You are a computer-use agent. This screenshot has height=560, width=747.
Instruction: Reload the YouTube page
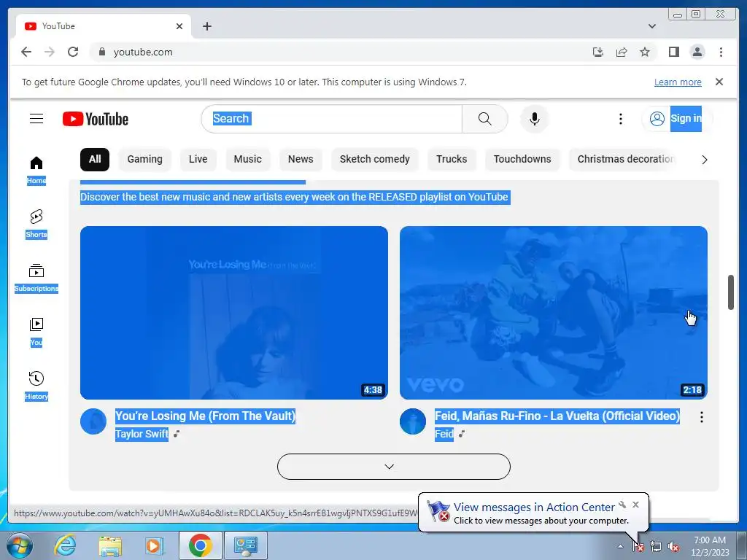[x=73, y=52]
